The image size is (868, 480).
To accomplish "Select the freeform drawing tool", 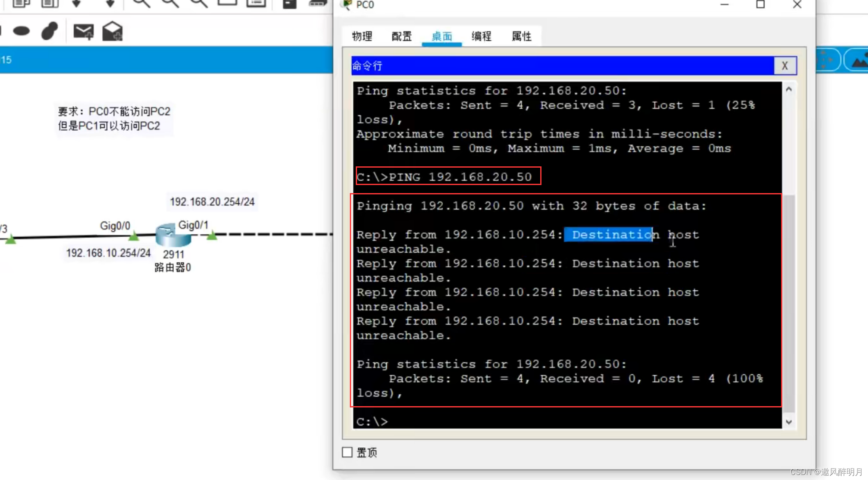I will [50, 31].
